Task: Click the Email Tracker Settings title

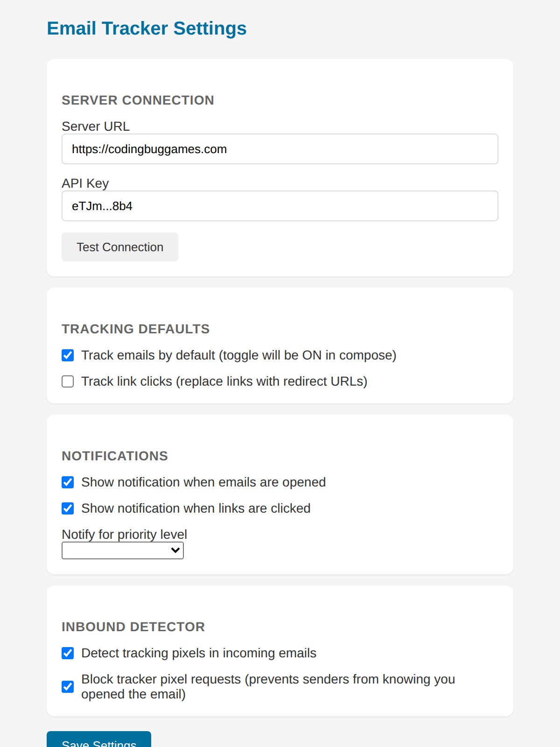Action: pos(147,28)
